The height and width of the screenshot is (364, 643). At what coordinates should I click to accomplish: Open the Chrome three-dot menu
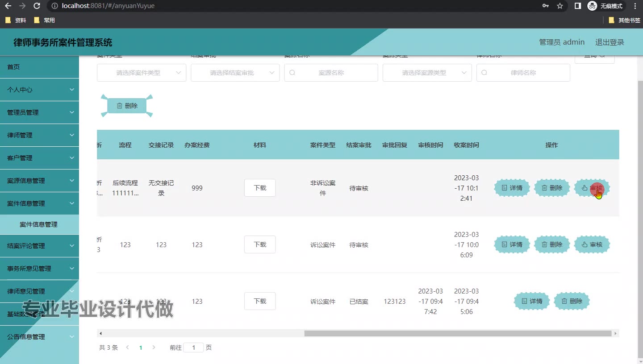(x=635, y=6)
